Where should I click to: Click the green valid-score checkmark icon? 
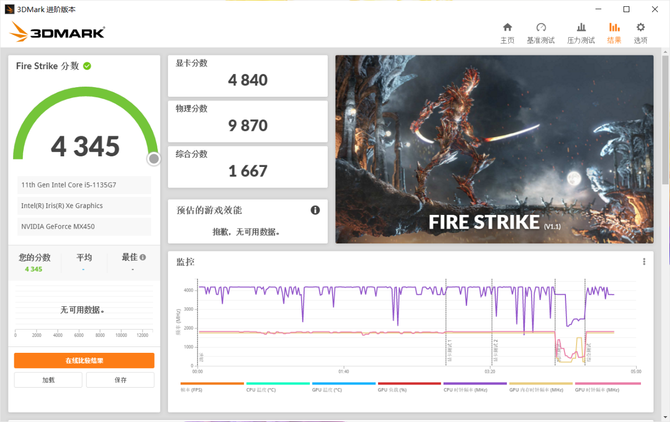click(87, 66)
